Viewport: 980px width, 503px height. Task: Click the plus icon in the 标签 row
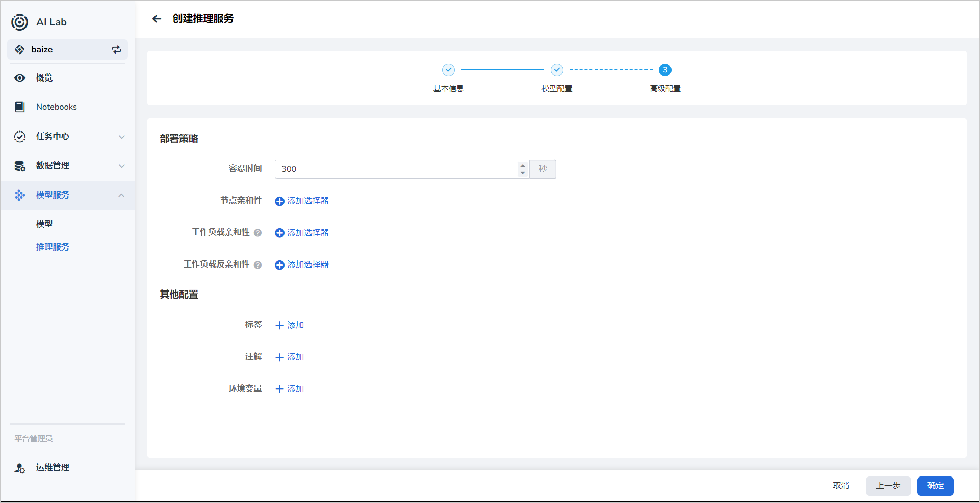[x=279, y=325]
